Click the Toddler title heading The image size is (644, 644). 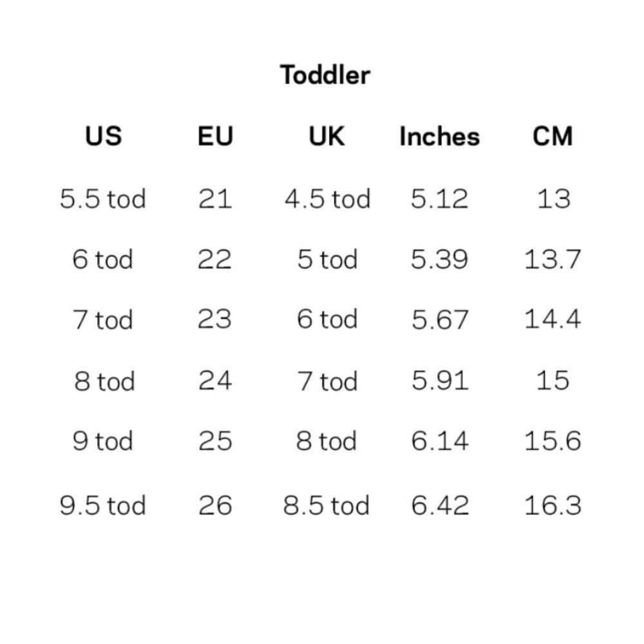(325, 75)
